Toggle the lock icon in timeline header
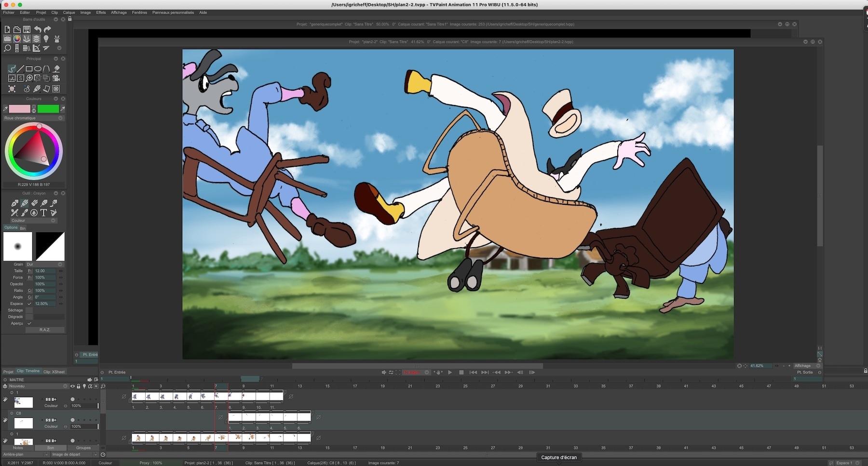Viewport: 868px width, 466px height. (x=78, y=386)
